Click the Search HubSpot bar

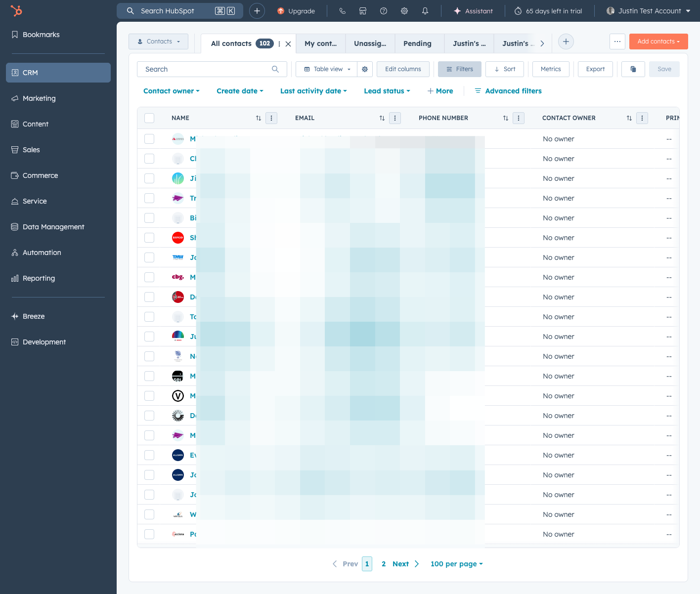tap(180, 11)
